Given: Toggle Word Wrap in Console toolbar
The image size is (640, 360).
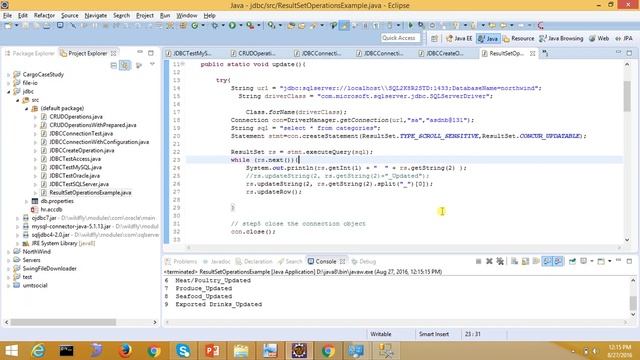Looking at the screenshot, I should pos(536,261).
